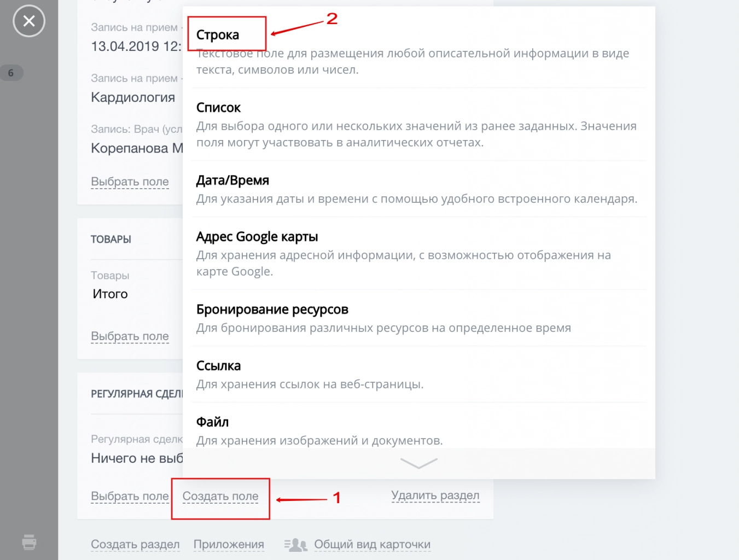Image resolution: width=739 pixels, height=560 pixels.
Task: Click Создать поле in the Регулярная сделка section
Action: pyautogui.click(x=220, y=496)
